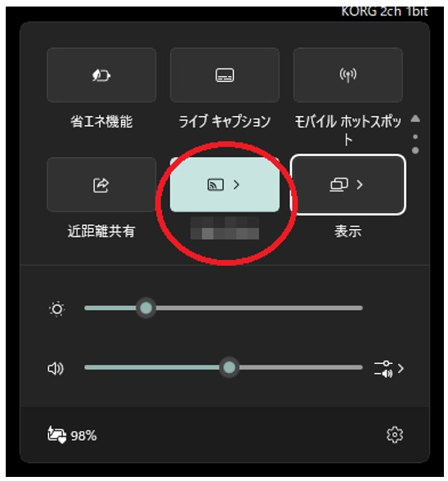This screenshot has height=481, width=448.
Task: Open the sound output mixer icon
Action: coord(383,368)
